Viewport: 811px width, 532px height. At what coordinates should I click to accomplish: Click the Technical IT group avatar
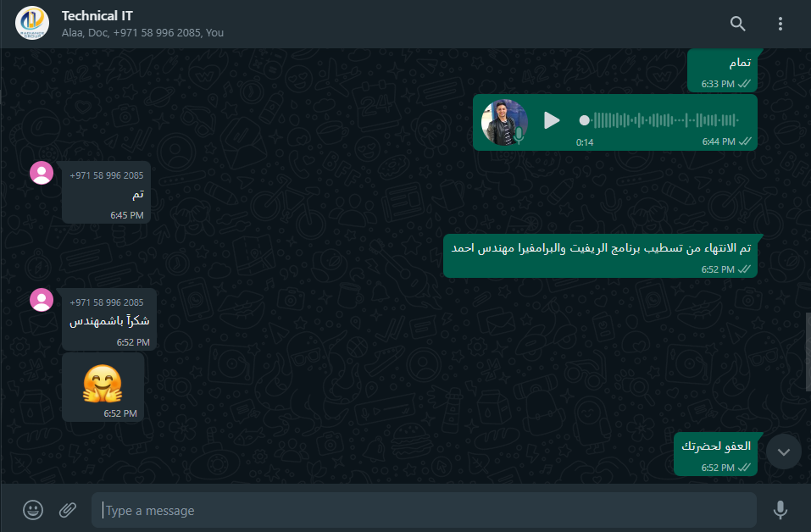click(x=32, y=23)
